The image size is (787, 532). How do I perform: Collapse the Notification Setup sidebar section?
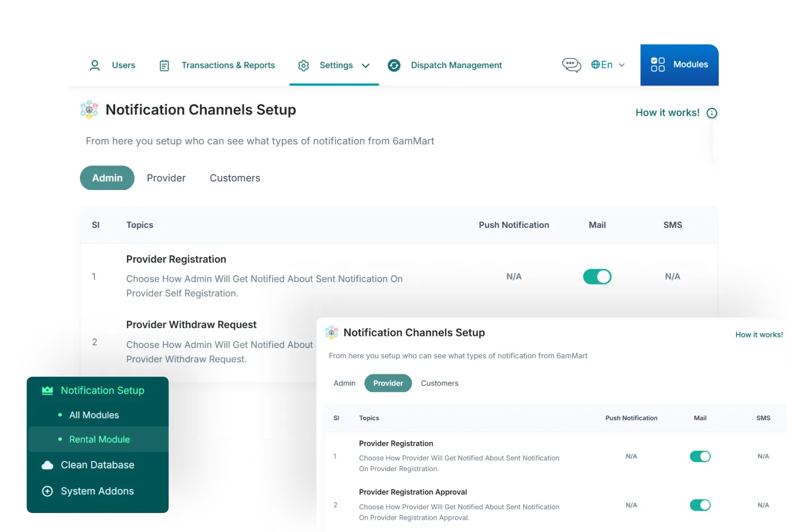pyautogui.click(x=102, y=391)
